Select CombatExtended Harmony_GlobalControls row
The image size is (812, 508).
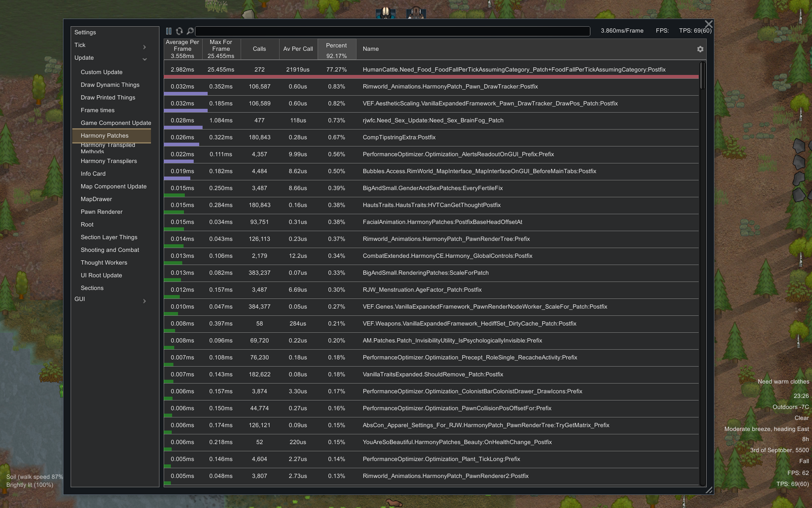coord(431,256)
